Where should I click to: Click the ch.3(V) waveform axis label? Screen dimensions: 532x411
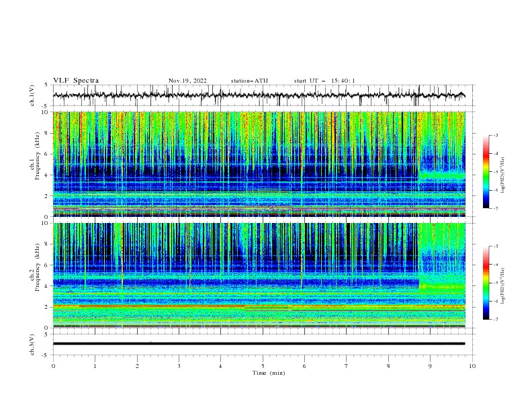32,345
